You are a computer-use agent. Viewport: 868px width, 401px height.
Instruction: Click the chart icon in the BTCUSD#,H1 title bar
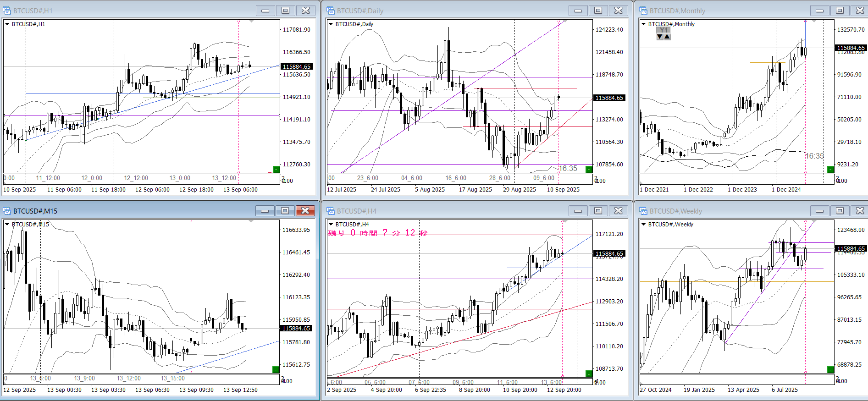(x=7, y=11)
